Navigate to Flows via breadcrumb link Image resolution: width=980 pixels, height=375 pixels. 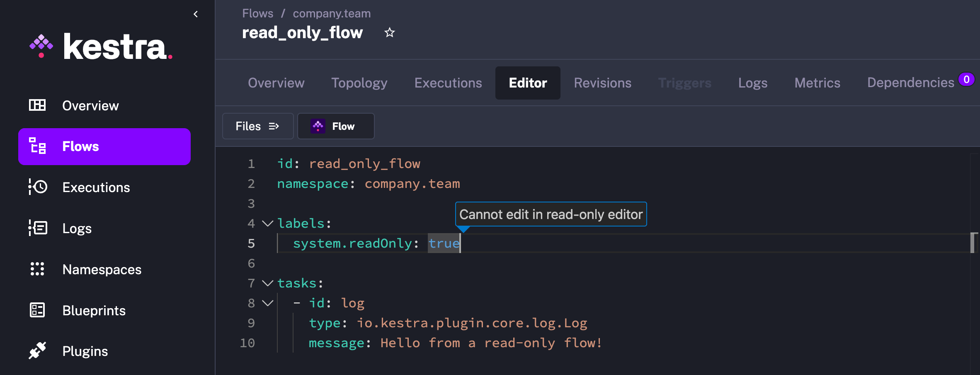(257, 13)
